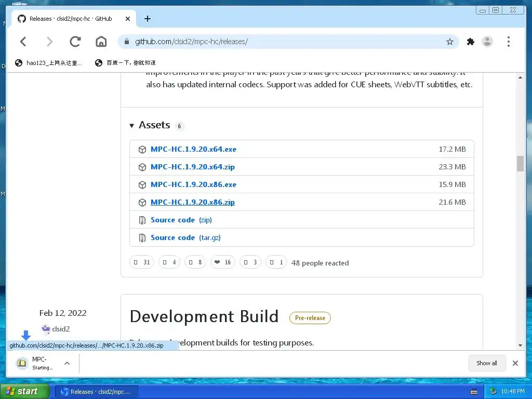Toggle the reaction with count 8
The image size is (532, 399).
tap(195, 262)
